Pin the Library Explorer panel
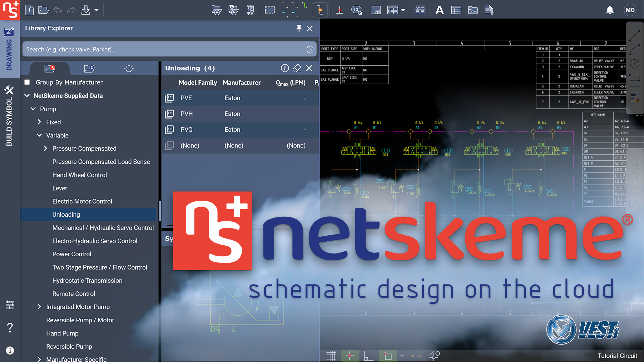This screenshot has height=362, width=644. pyautogui.click(x=299, y=28)
